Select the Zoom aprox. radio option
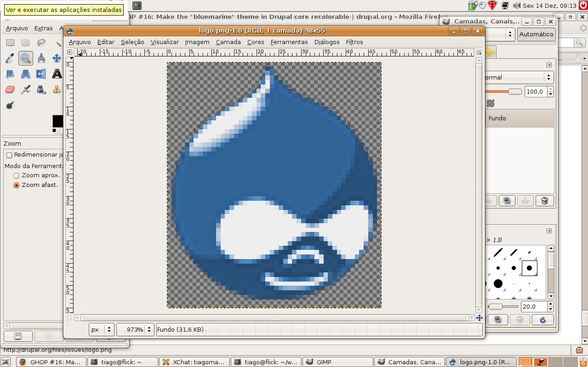This screenshot has height=367, width=588. pos(17,175)
